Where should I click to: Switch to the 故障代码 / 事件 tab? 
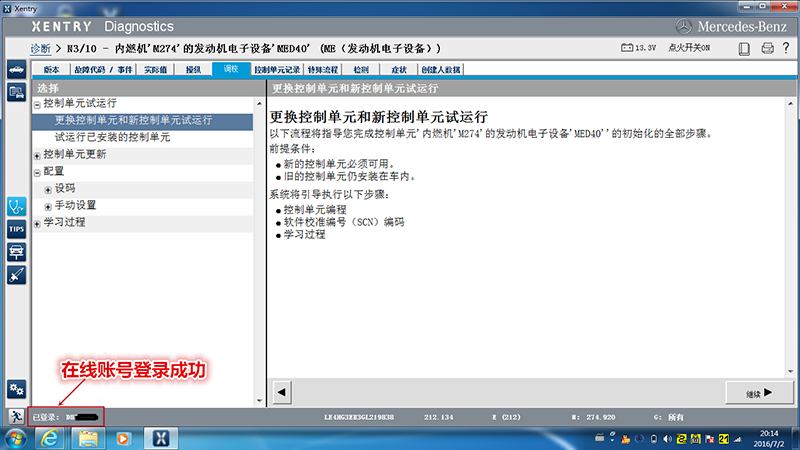103,69
